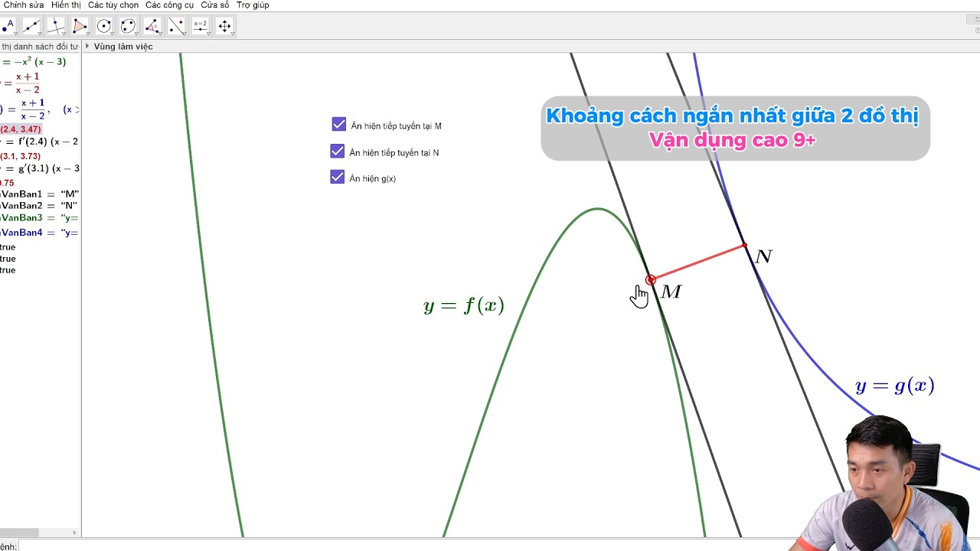Click the red point M on the curve
Screen dimensions: 980x551
pos(651,280)
